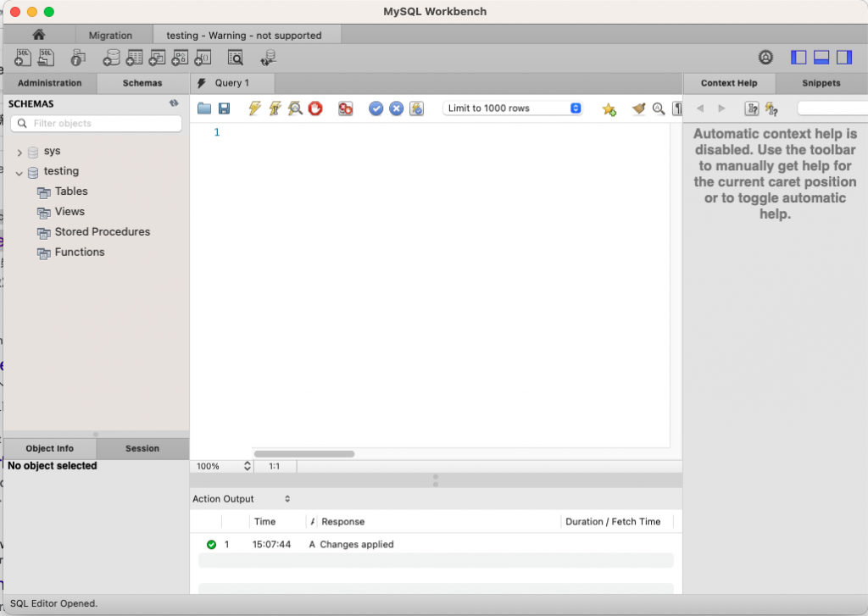Viewport: 868px width, 616px height.
Task: Click the Time column header
Action: [x=264, y=521]
